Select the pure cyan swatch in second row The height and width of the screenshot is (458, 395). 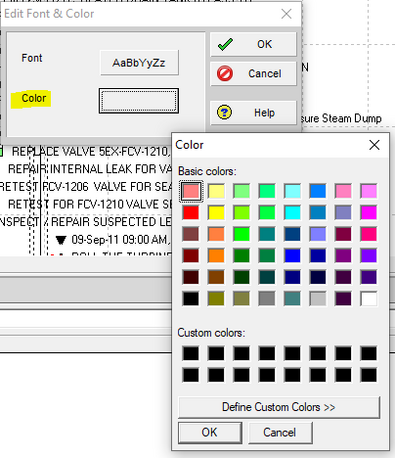coord(293,213)
